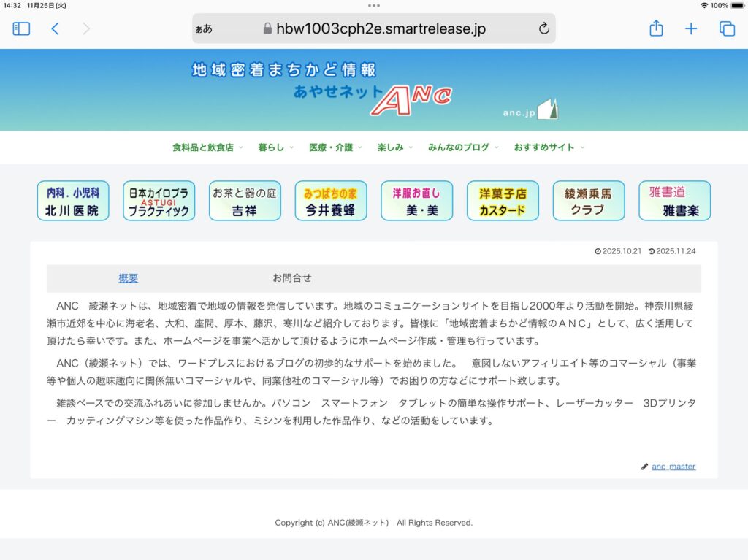The height and width of the screenshot is (560, 748).
Task: Expand the 食料品と飲食店 dropdown menu
Action: pyautogui.click(x=207, y=147)
